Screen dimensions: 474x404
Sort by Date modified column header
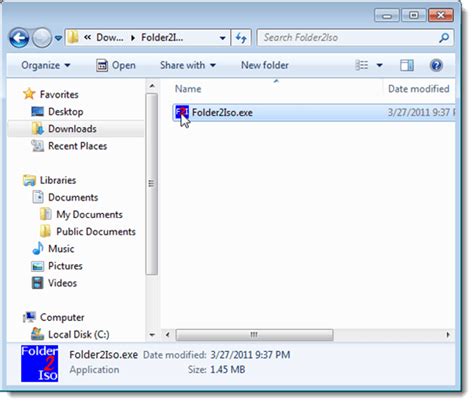[x=419, y=89]
